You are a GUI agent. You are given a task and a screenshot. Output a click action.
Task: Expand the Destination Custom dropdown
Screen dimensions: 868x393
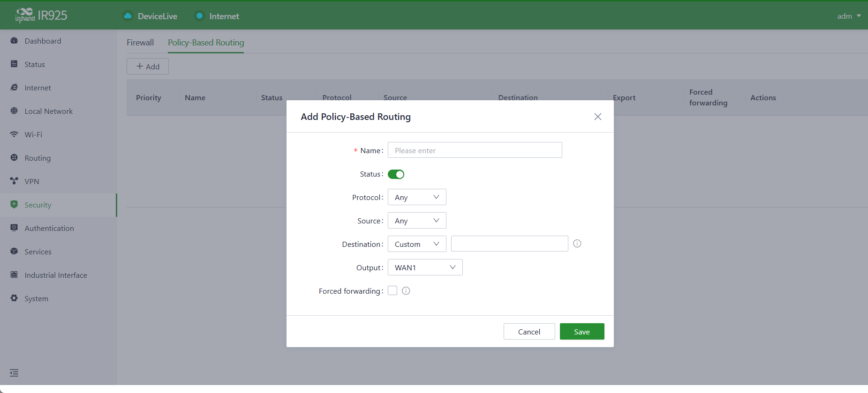coord(417,244)
